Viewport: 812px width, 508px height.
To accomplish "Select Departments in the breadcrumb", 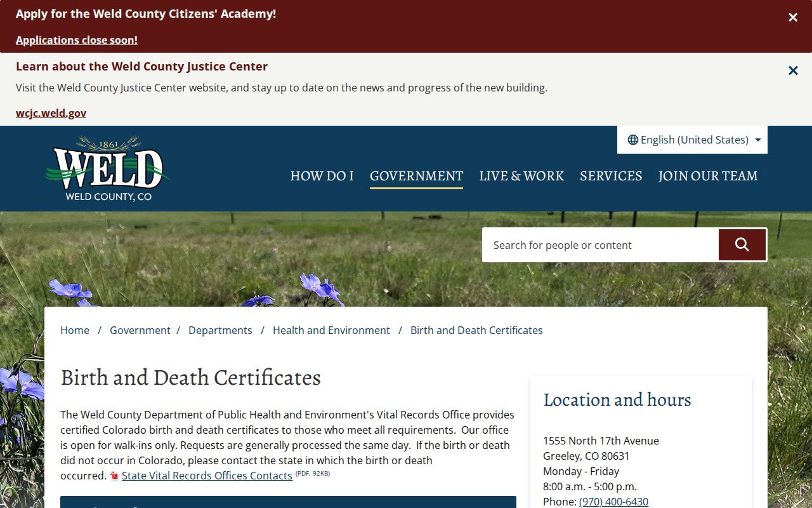I will coord(220,330).
